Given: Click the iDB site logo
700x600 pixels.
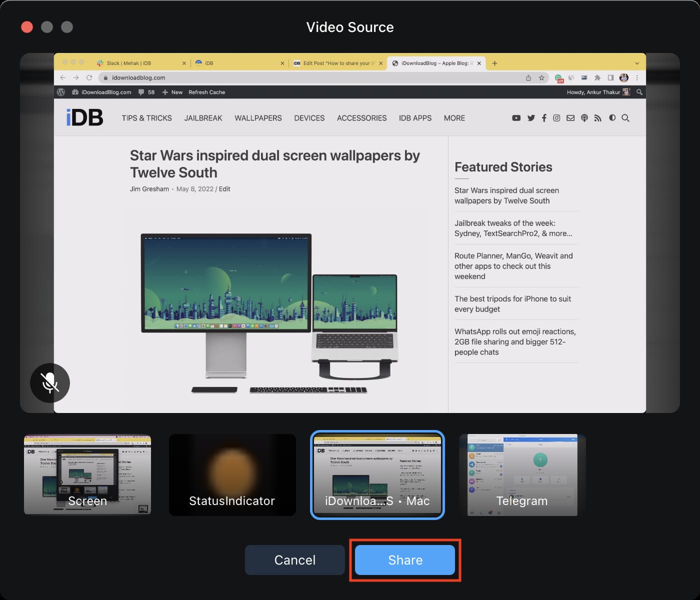Looking at the screenshot, I should point(84,117).
